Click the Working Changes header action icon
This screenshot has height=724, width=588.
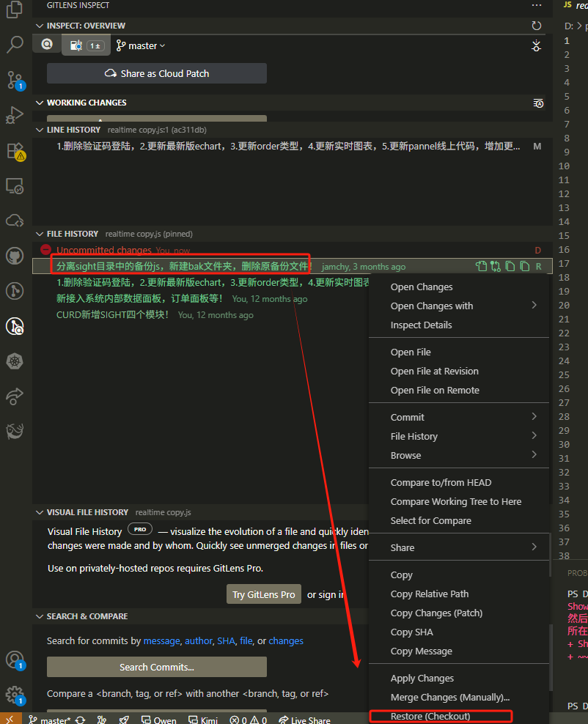click(x=538, y=103)
